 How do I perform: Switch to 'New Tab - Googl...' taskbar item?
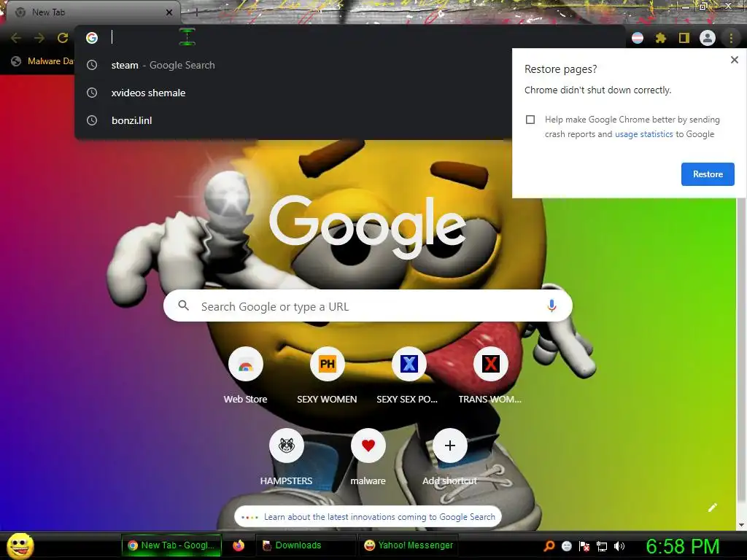(171, 545)
